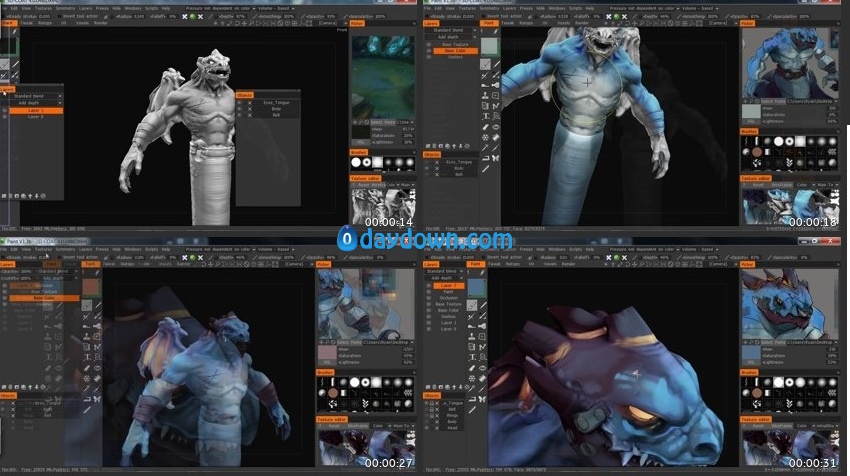Screen dimensions: 850x476
Task: Open the Tweak tab in the 00:00:14 frame
Action: click(x=27, y=23)
